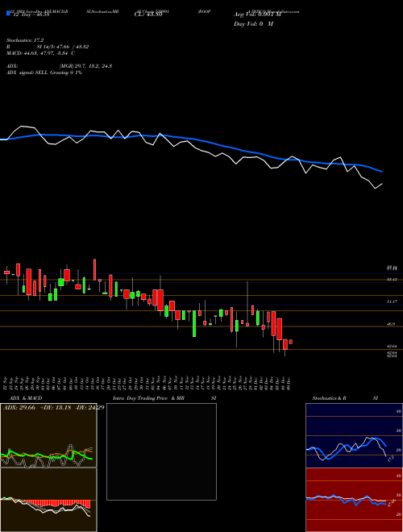
Task: Click the 51.17 price axis label
Action: tap(392, 301)
